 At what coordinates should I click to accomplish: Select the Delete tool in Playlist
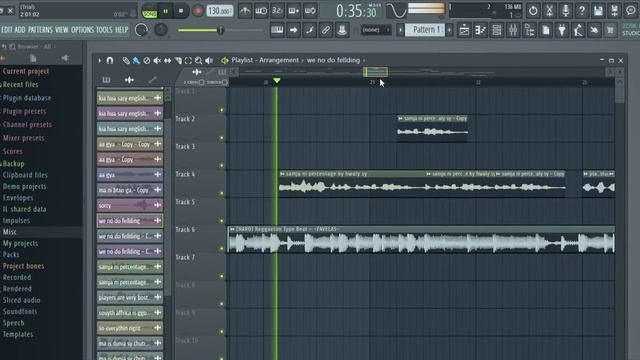pos(147,60)
